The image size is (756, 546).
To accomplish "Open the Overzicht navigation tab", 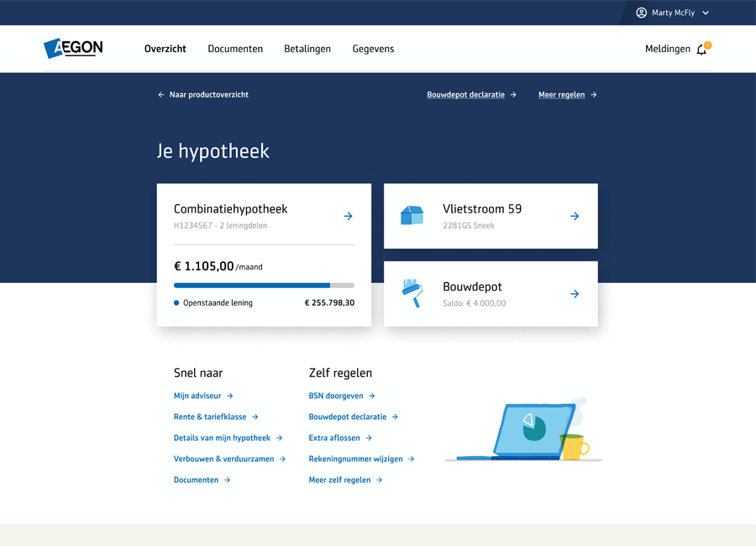I will coord(165,49).
